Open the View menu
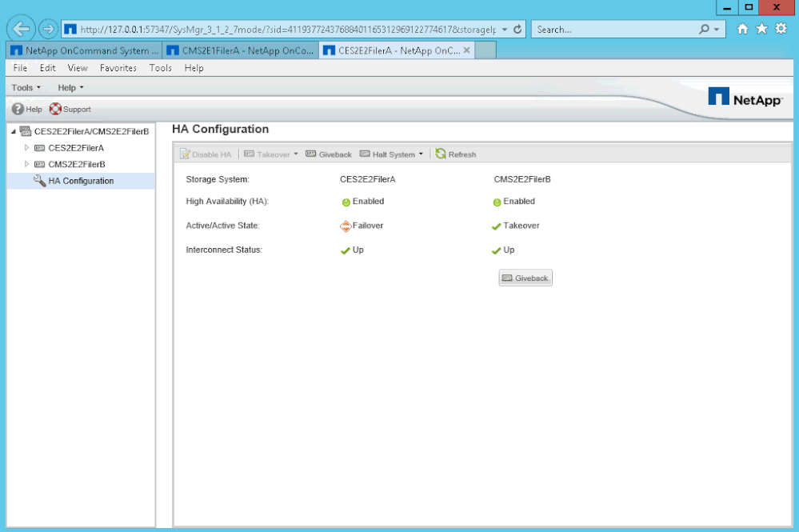799x532 pixels. click(x=78, y=68)
